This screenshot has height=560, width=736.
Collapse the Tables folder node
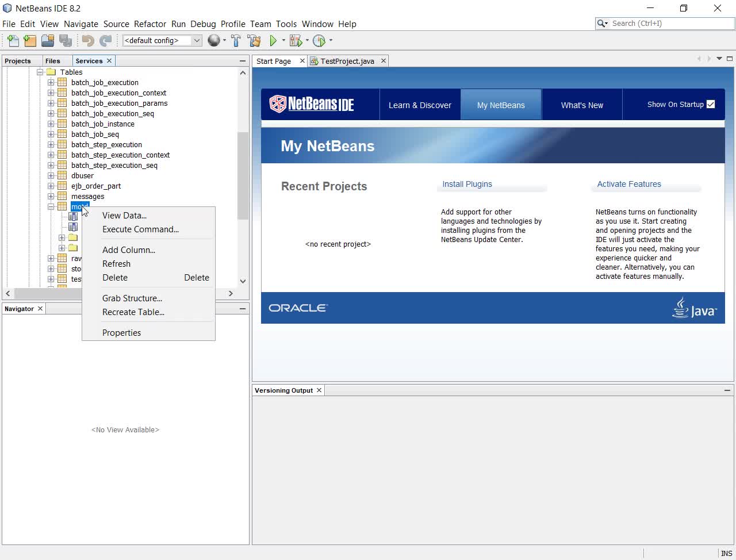[40, 72]
